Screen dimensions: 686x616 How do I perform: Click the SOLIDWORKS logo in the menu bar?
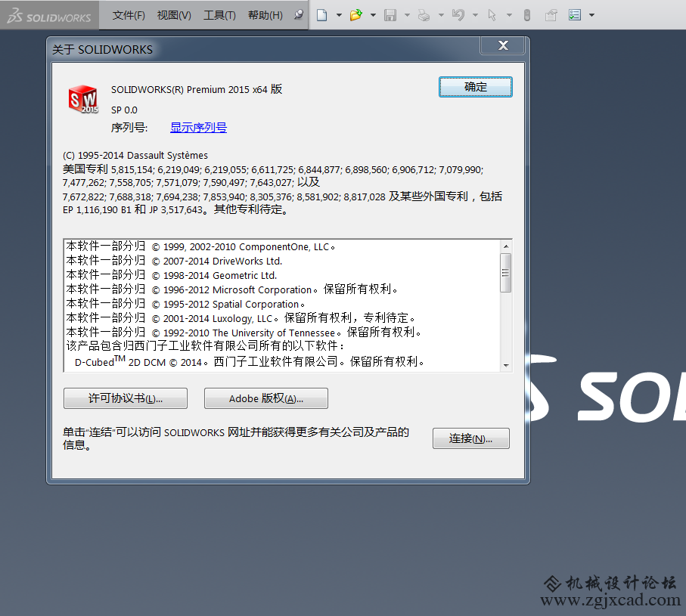click(x=49, y=15)
